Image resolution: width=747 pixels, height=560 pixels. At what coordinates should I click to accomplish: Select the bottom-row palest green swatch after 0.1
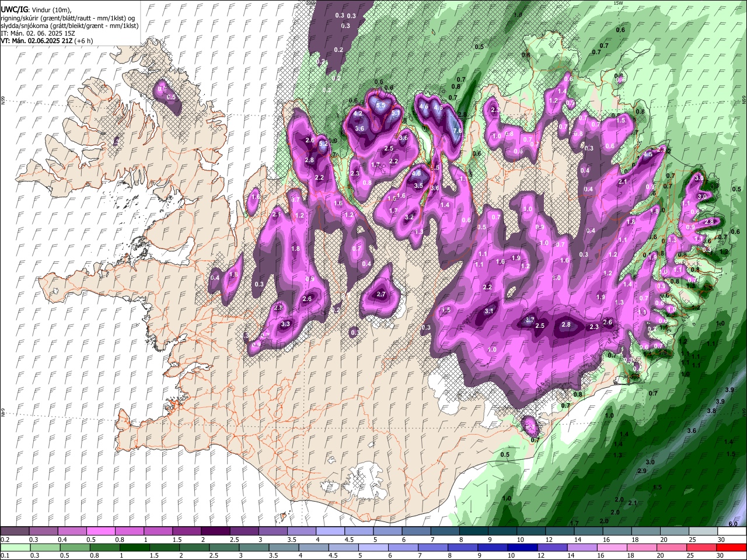pos(15,548)
